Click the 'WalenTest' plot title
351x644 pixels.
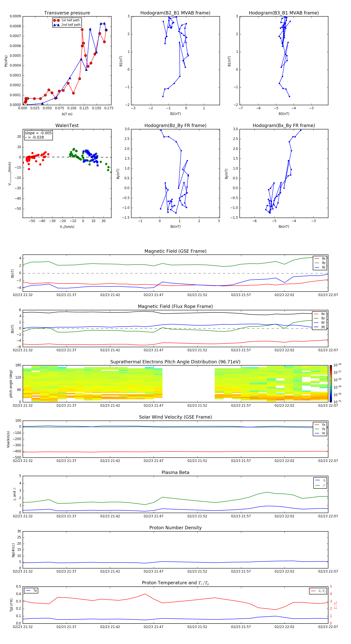pyautogui.click(x=67, y=125)
